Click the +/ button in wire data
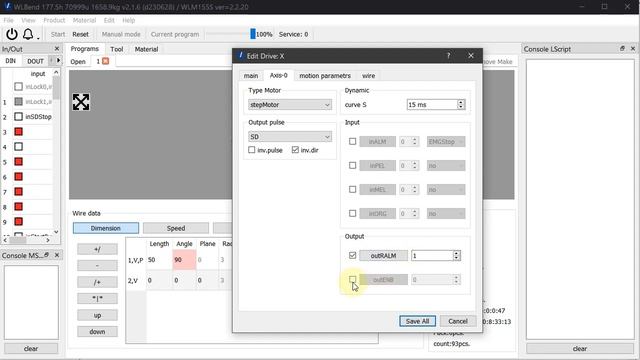Viewport: 640px width, 360px height. point(97,249)
